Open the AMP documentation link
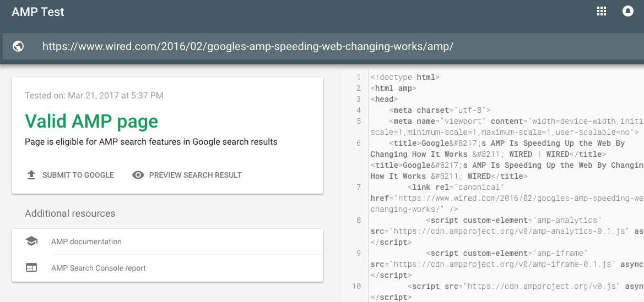The height and width of the screenshot is (302, 644). point(86,241)
